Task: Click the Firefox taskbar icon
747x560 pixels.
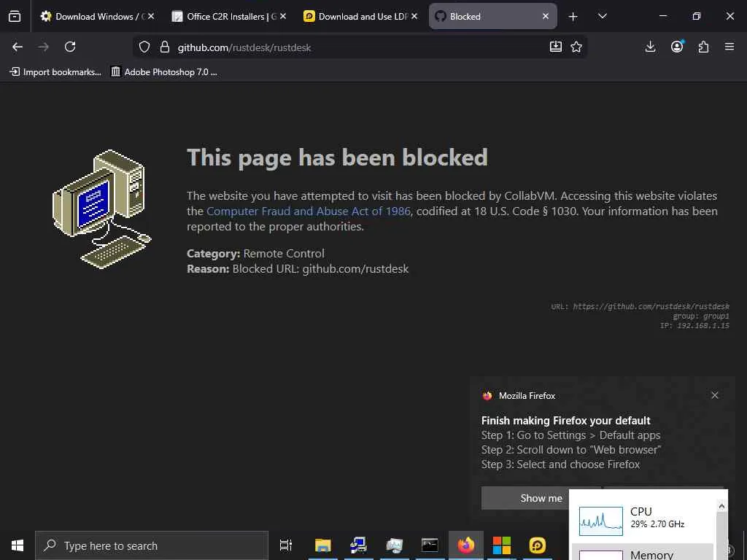Action: (465, 545)
